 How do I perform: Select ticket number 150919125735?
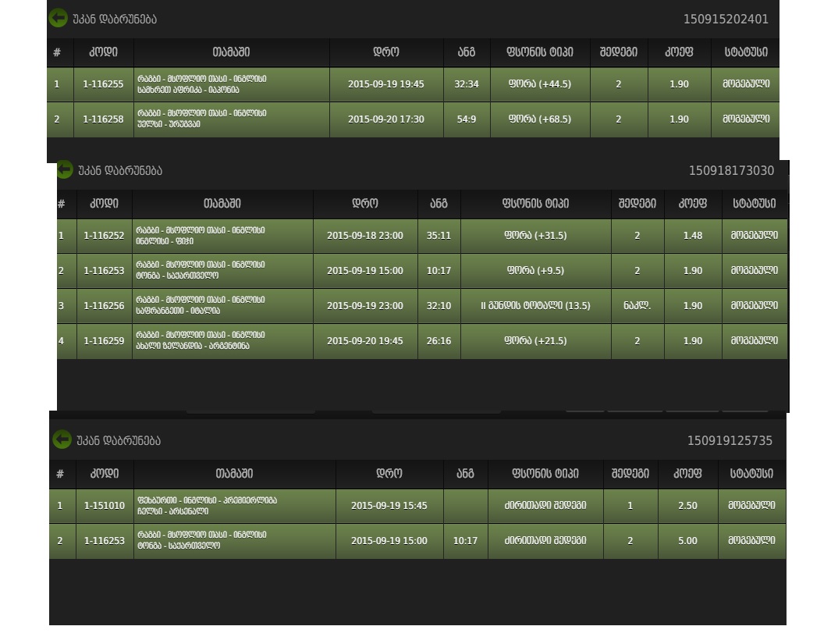(730, 441)
